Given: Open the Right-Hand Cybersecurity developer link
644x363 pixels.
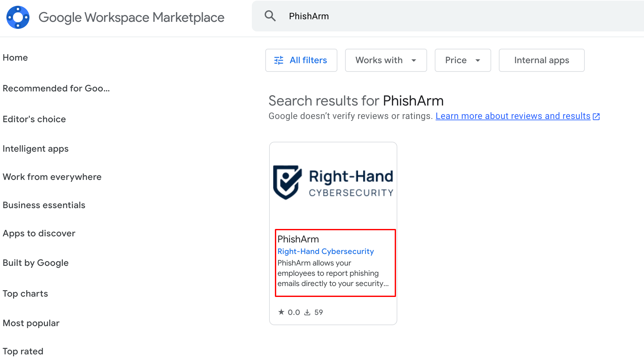Looking at the screenshot, I should 326,251.
